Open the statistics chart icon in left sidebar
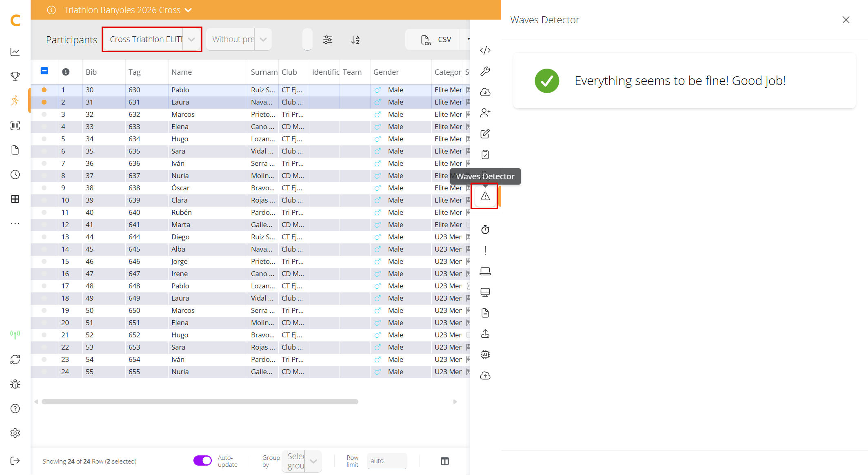Image resolution: width=868 pixels, height=475 pixels. pos(15,52)
